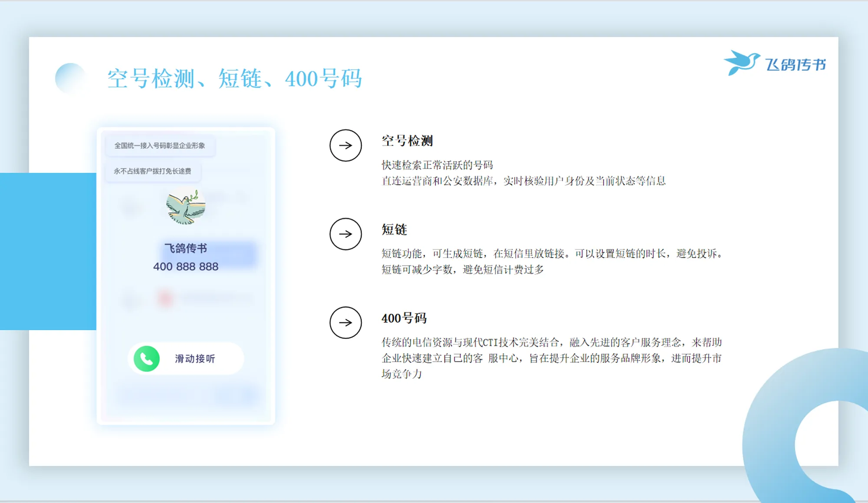This screenshot has width=868, height=503.
Task: Click the solid blue rectangle at left edge
Action: [x=48, y=251]
